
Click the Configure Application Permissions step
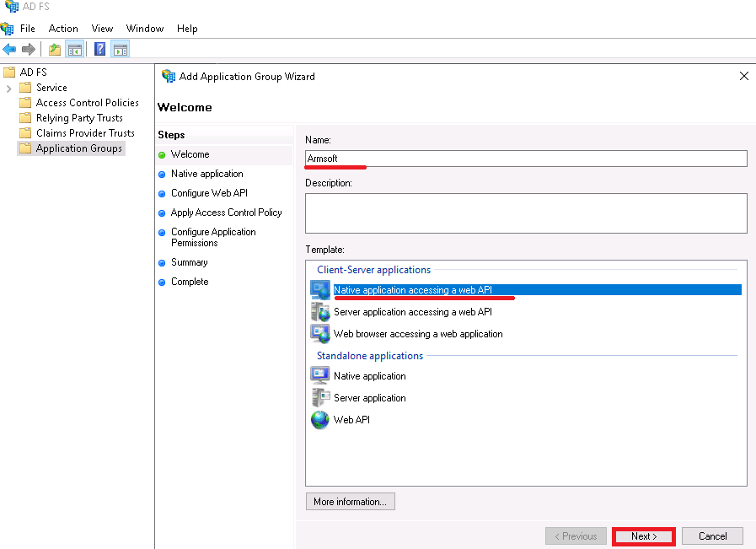(213, 237)
